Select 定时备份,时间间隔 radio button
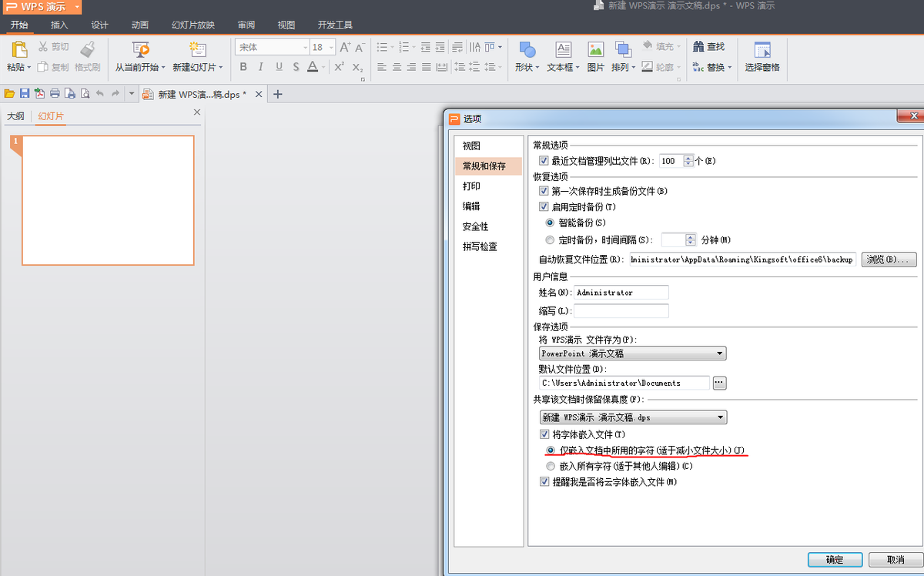This screenshot has width=924, height=576. pos(550,239)
